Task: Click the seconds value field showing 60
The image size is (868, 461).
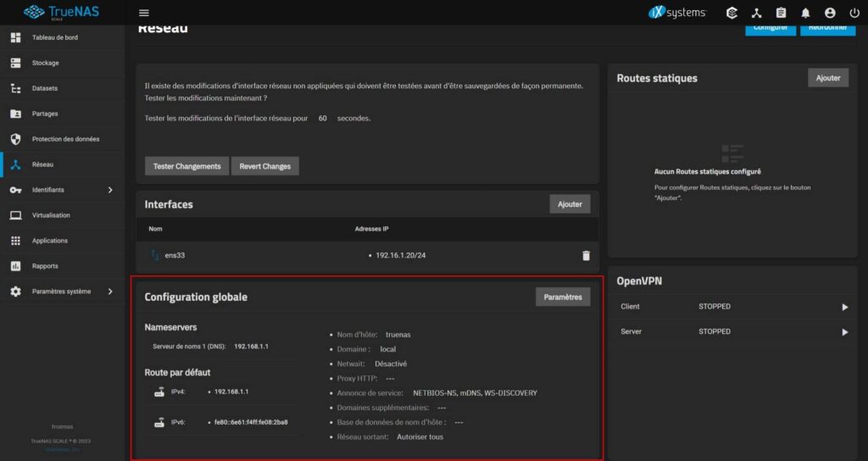Action: pyautogui.click(x=322, y=119)
